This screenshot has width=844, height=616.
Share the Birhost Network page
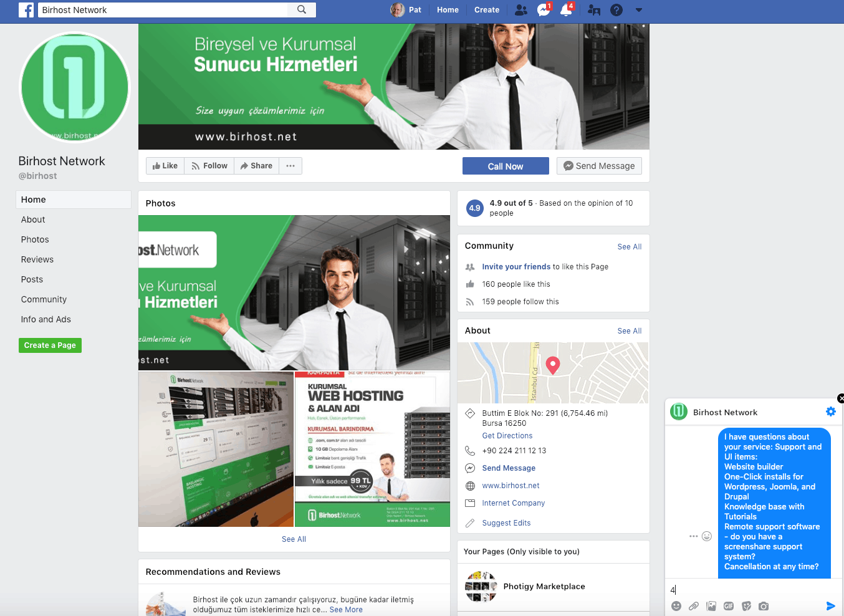[256, 166]
